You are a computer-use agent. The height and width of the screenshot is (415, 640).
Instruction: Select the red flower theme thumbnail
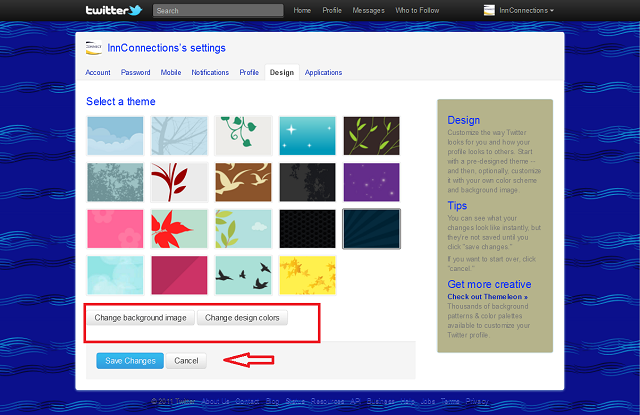tap(179, 228)
